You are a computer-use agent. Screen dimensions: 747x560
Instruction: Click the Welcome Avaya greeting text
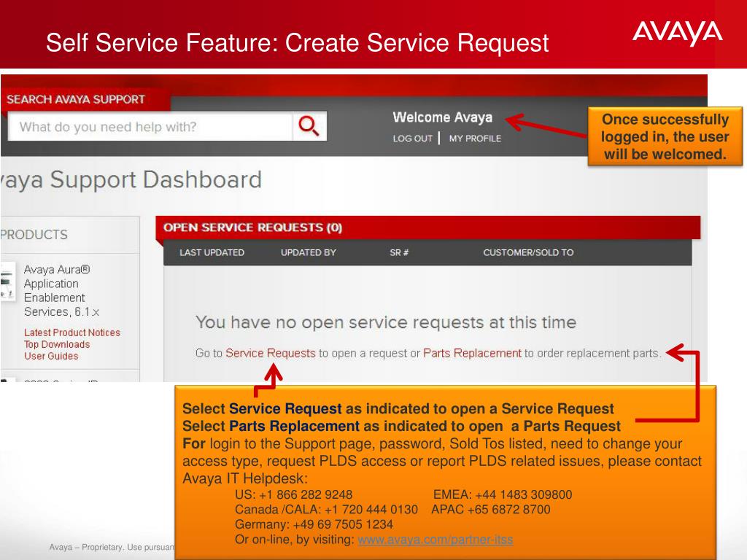(443, 117)
